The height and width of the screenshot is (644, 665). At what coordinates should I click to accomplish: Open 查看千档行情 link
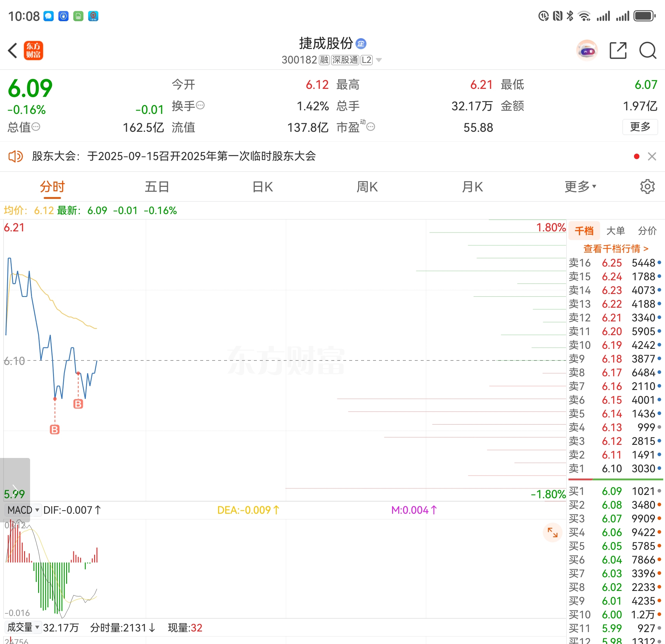pyautogui.click(x=616, y=248)
